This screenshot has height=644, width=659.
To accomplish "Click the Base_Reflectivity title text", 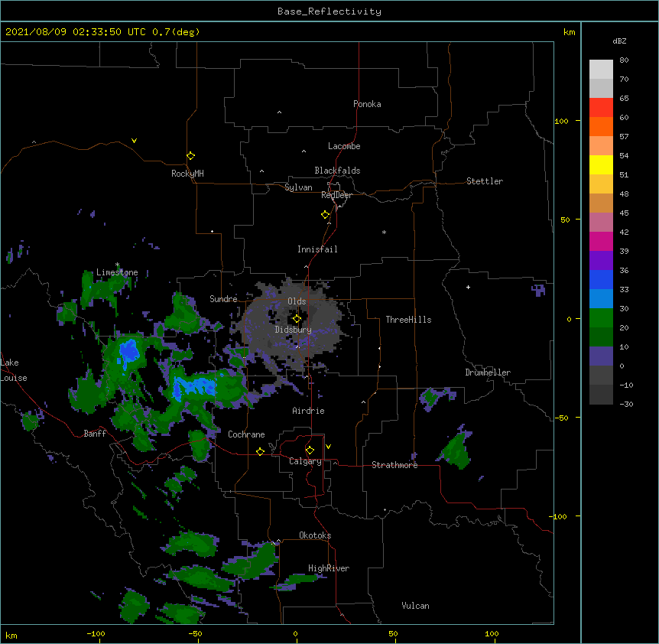I will pyautogui.click(x=329, y=11).
